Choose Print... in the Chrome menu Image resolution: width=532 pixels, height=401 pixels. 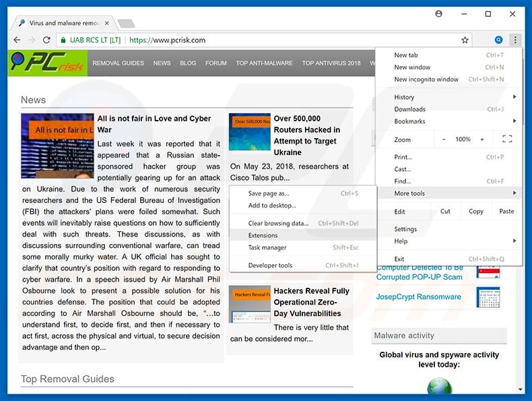coord(449,157)
